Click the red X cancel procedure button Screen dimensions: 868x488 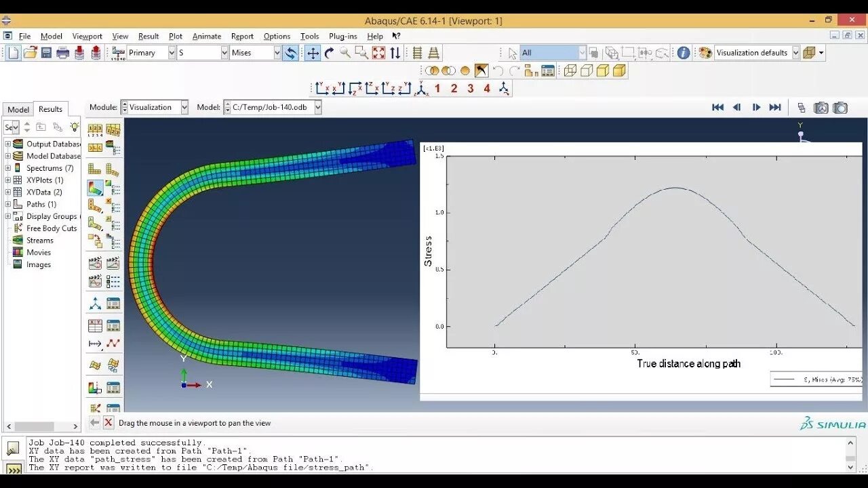point(108,422)
